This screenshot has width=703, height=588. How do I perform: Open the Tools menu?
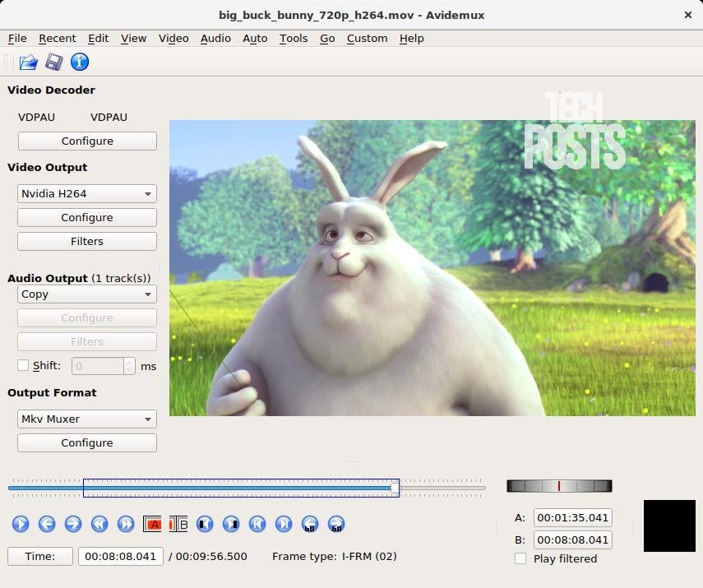click(294, 39)
